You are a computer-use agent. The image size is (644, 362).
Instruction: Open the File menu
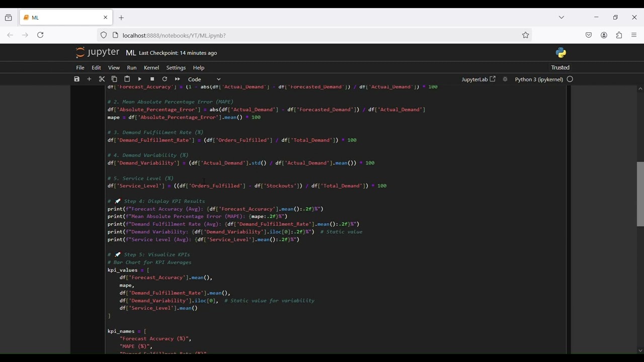(x=80, y=68)
